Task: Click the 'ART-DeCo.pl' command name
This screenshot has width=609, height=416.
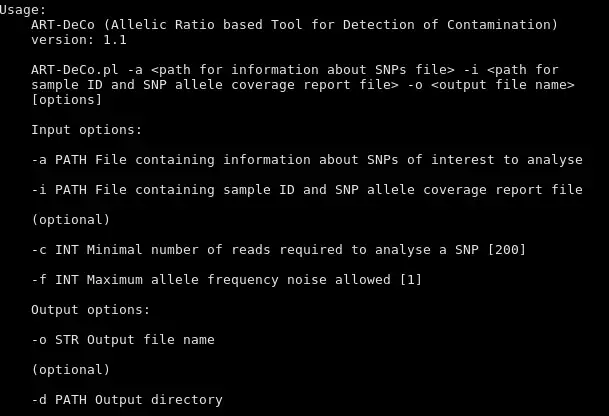Action: 75,70
